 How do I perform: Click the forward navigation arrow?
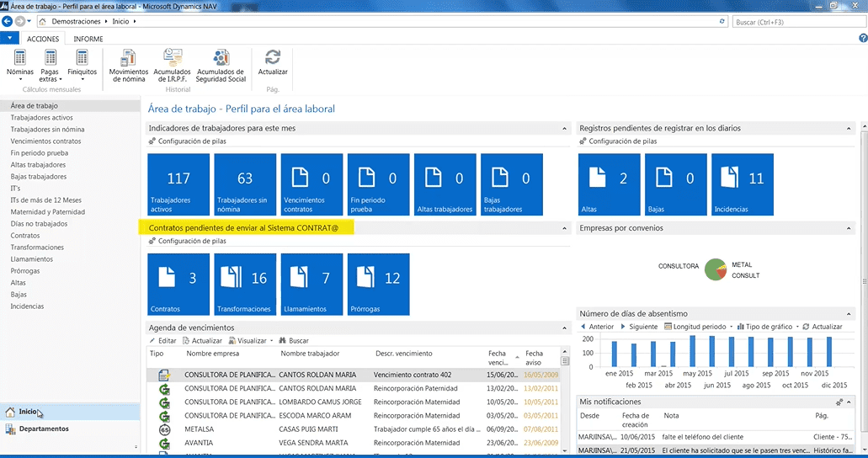coord(20,21)
